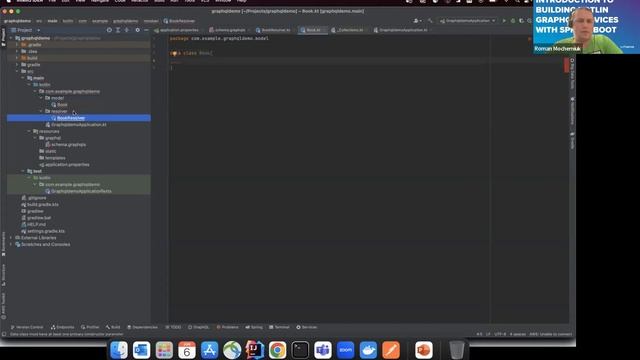Screen dimensions: 640x360
Task: Open Calendar from the Dock
Action: pos(187,350)
